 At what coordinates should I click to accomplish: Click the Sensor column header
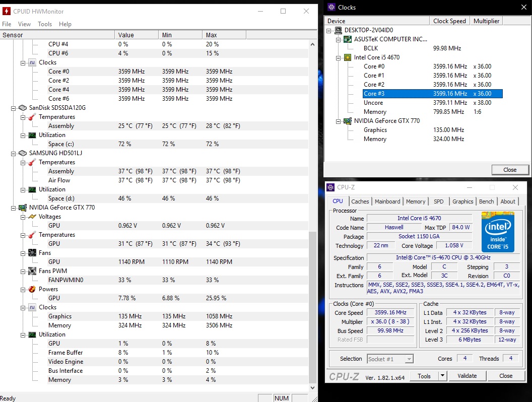[x=57, y=35]
